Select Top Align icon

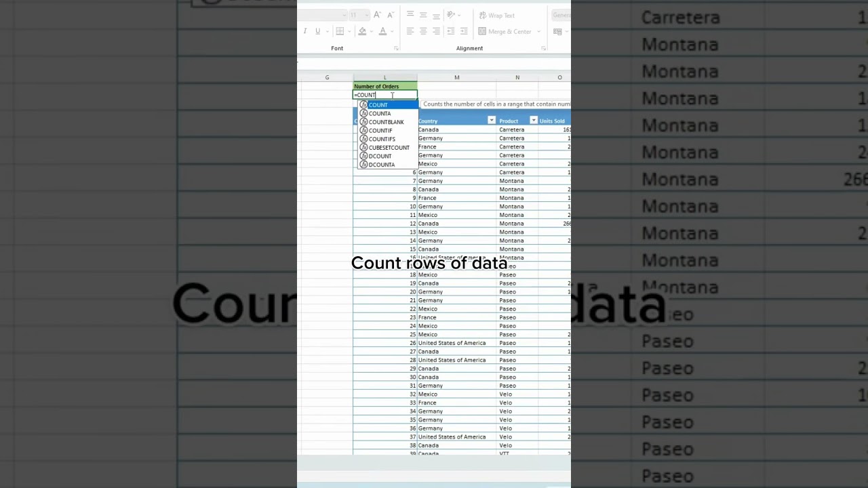[x=410, y=14]
